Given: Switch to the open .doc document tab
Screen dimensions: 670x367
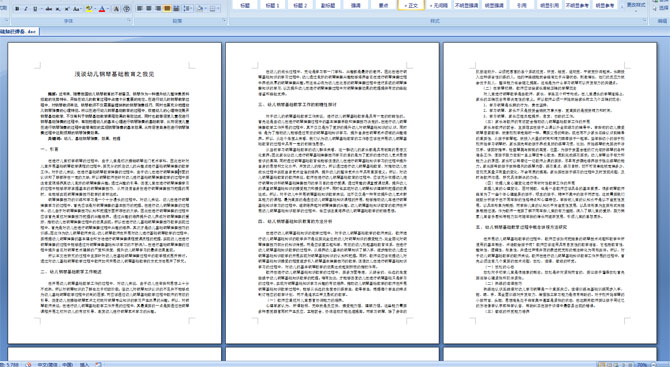Looking at the screenshot, I should pyautogui.click(x=18, y=32).
